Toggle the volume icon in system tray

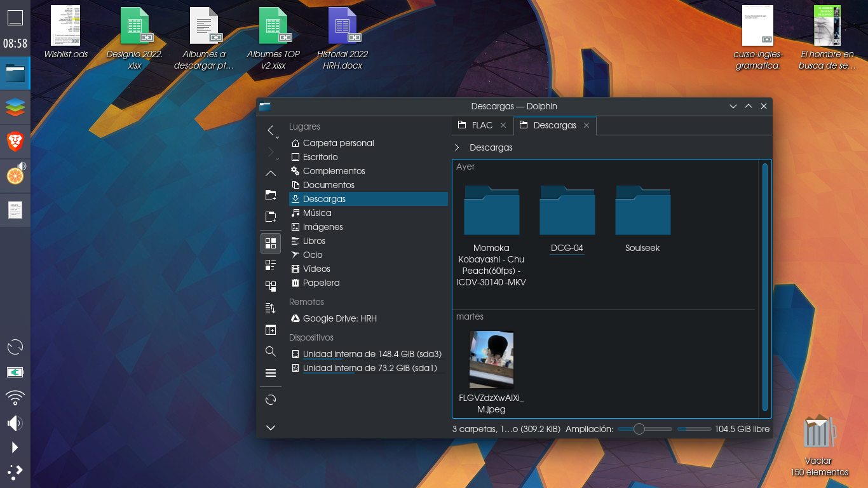(x=15, y=423)
